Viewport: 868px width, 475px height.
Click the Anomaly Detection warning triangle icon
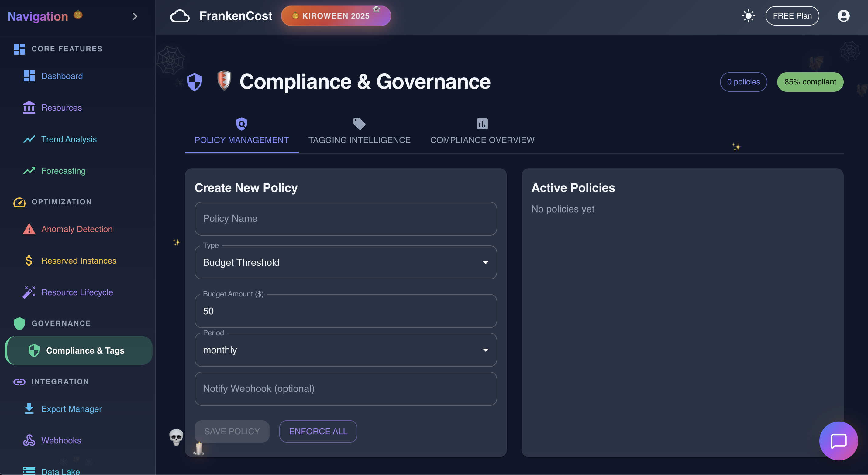coord(29,229)
